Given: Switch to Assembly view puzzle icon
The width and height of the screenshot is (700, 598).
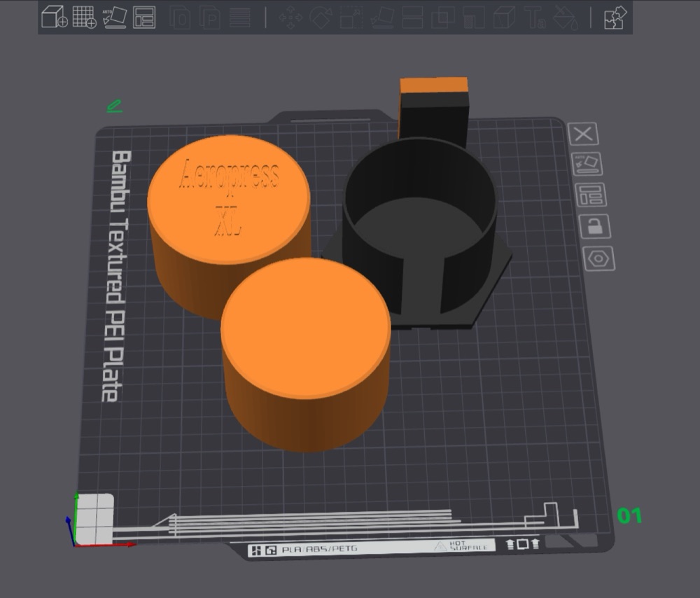Looking at the screenshot, I should (x=615, y=18).
